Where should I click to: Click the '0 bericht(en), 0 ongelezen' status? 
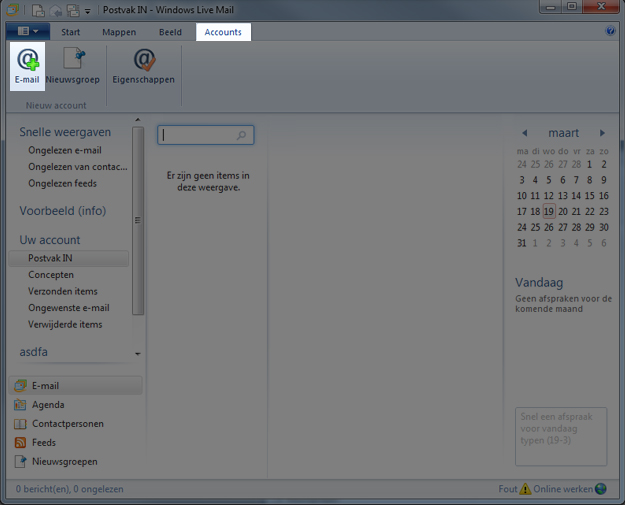click(70, 489)
